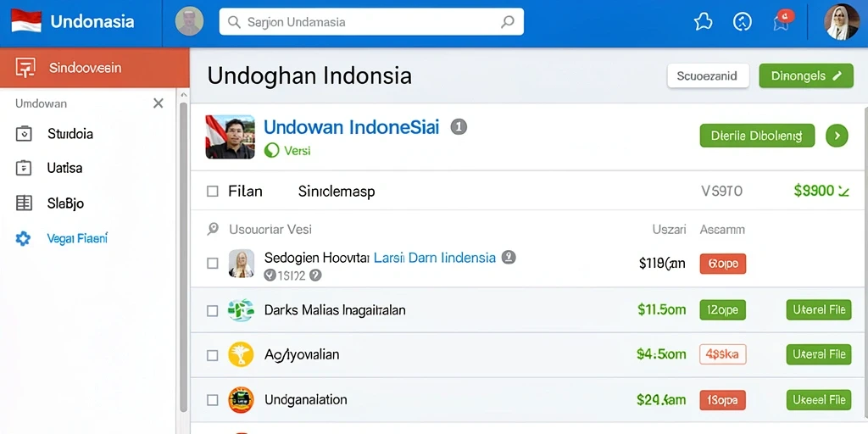Click the Indonesian flag logo
The width and height of the screenshot is (868, 434).
[26, 21]
